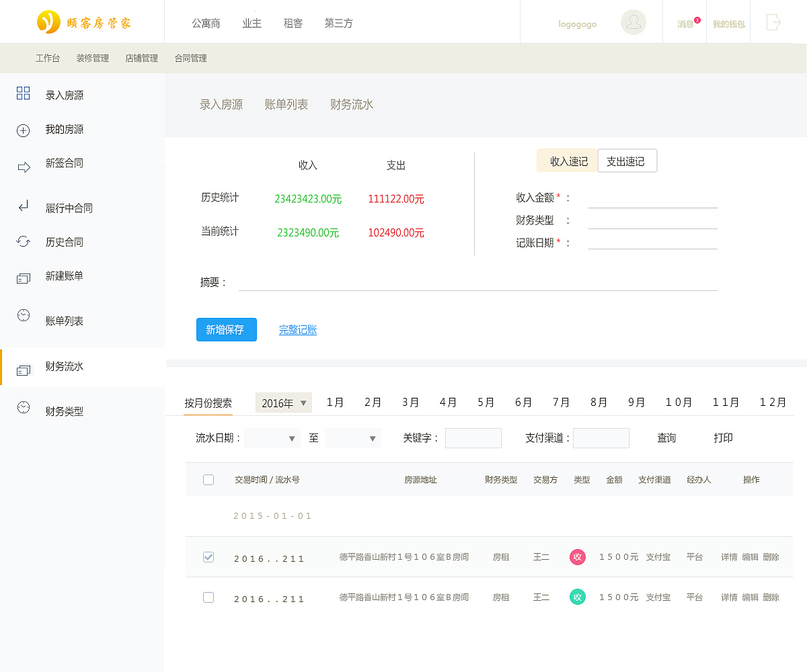Open the 完整记账 link
The image size is (807, 672).
pyautogui.click(x=298, y=329)
